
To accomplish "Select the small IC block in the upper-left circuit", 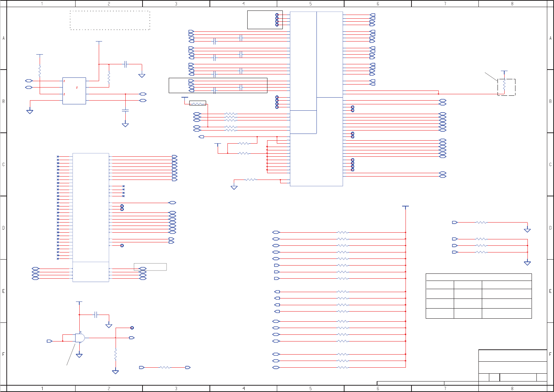I will coord(74,91).
